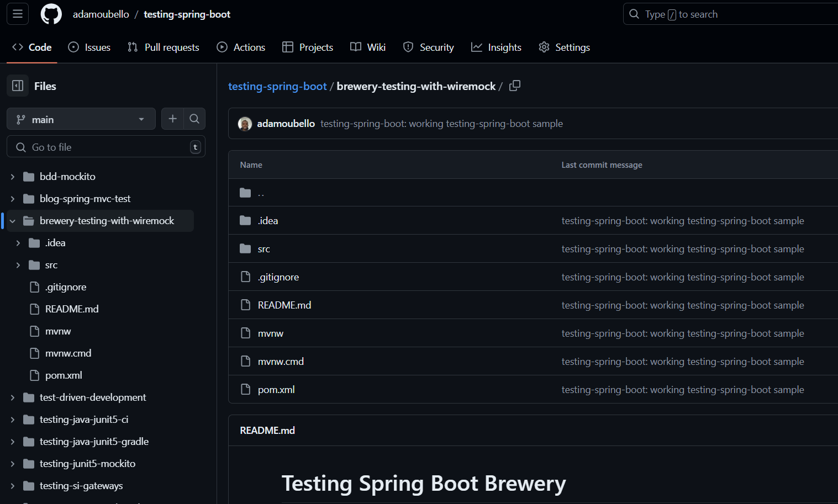The image size is (838, 504).
Task: Open the Issues tab
Action: pos(89,47)
